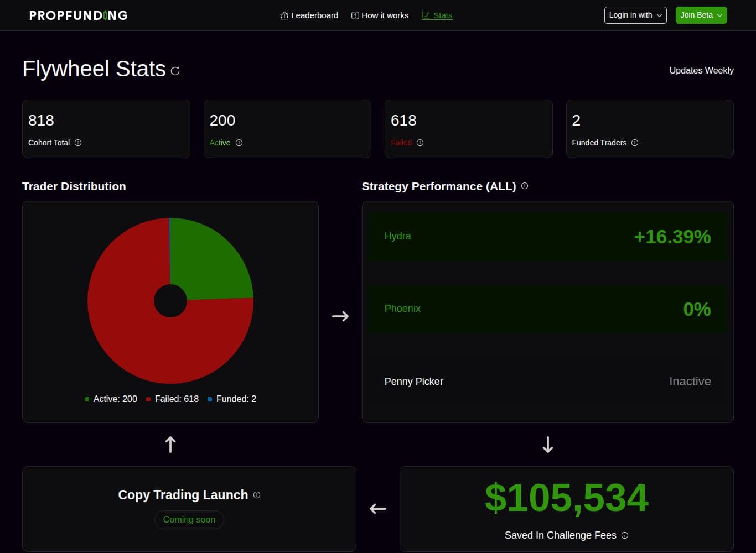756x553 pixels.
Task: Click the 818 Cohort Total value
Action: click(42, 121)
